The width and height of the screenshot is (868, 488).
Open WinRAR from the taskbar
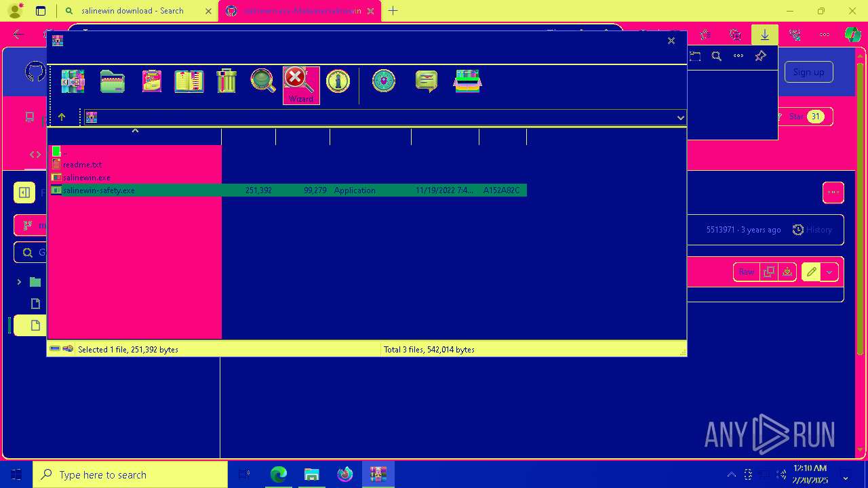coord(378,474)
